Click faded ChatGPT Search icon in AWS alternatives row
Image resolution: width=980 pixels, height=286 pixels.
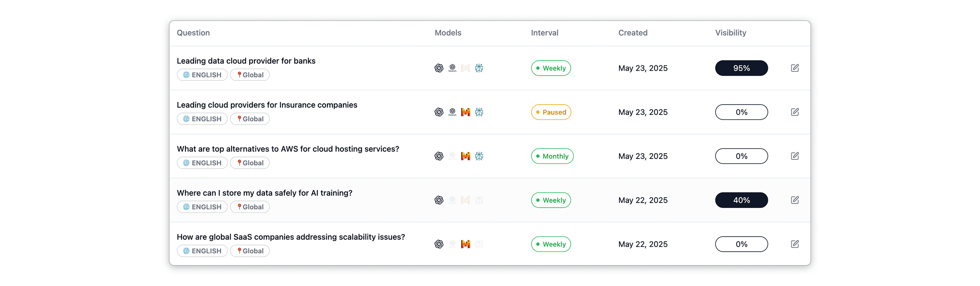(x=452, y=156)
